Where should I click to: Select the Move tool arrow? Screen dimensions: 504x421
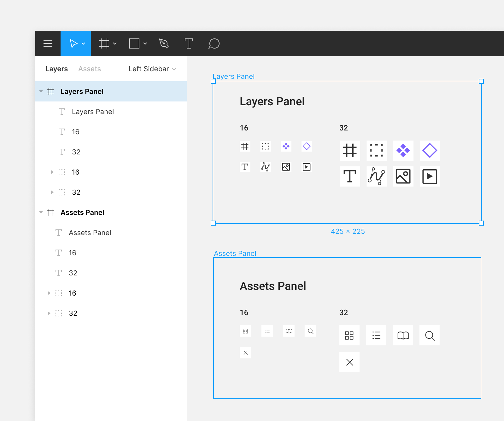click(x=73, y=43)
